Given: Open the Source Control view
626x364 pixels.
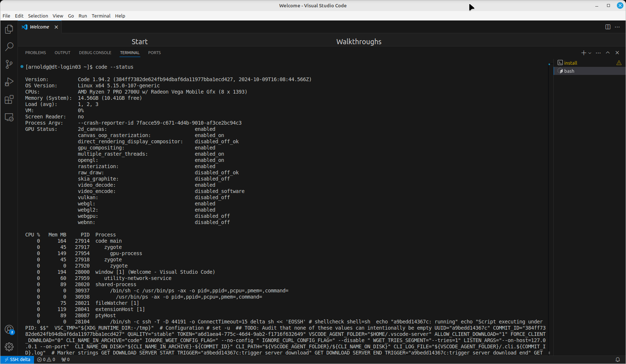Looking at the screenshot, I should tap(9, 64).
